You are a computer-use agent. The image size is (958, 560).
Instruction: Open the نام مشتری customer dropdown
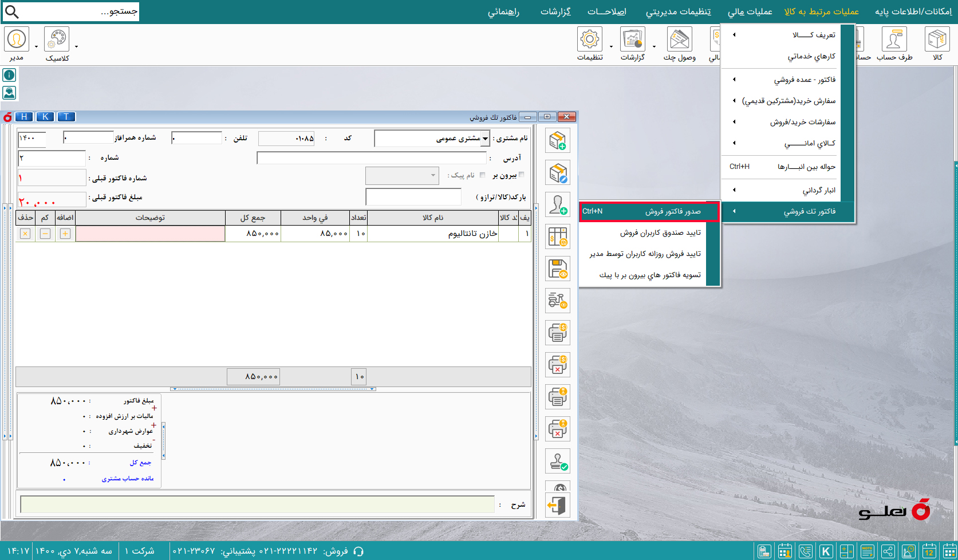486,139
